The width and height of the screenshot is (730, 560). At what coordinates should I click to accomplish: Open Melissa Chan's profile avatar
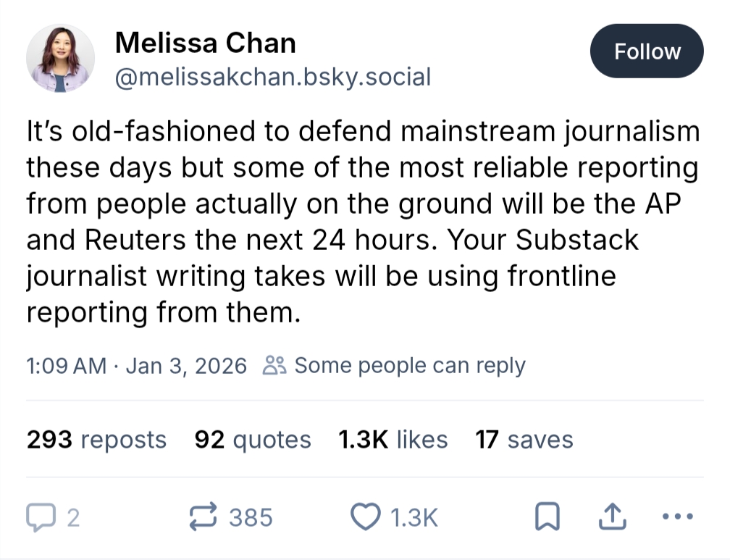tap(61, 58)
